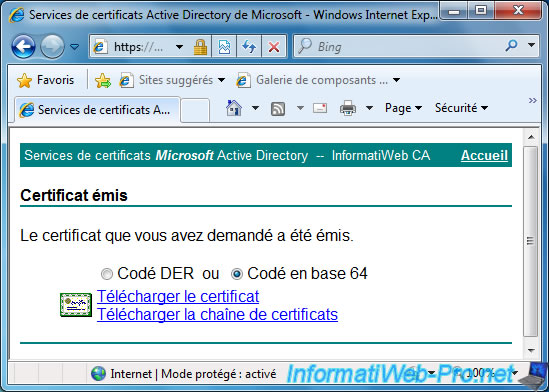Image resolution: width=549 pixels, height=392 pixels.
Task: Minimize the Internet Explorer window
Action: 454,11
